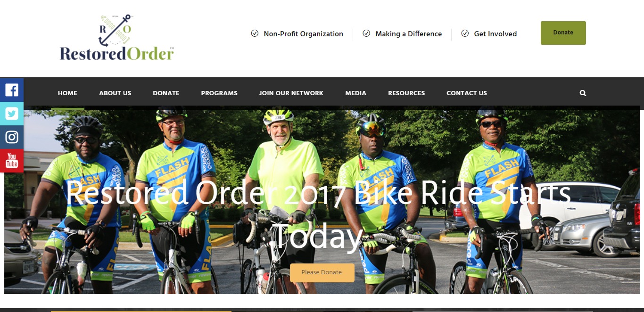
Task: Open the Facebook social icon
Action: [12, 90]
